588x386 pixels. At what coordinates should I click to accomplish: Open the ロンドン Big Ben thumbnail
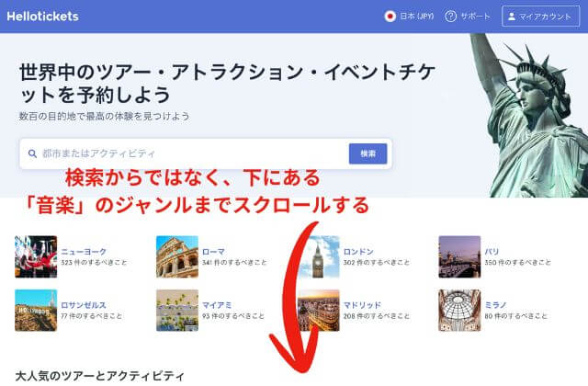click(x=319, y=257)
